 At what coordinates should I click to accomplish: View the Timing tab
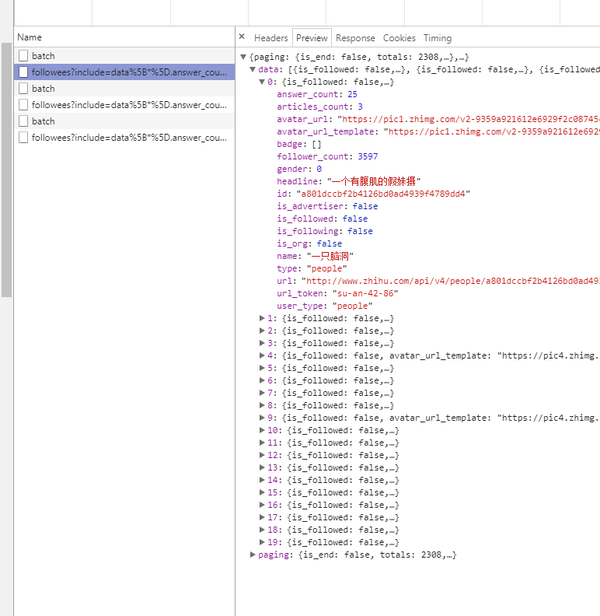[437, 38]
